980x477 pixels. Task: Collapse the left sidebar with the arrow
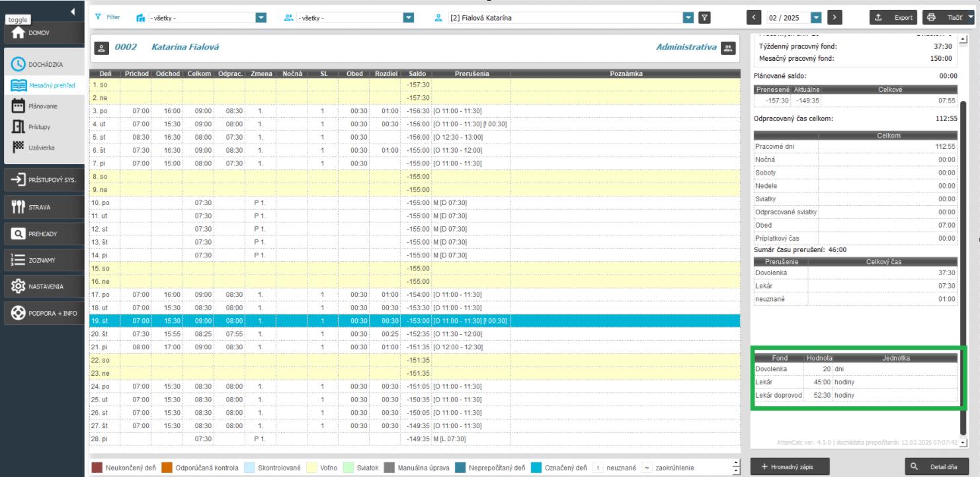pos(72,12)
